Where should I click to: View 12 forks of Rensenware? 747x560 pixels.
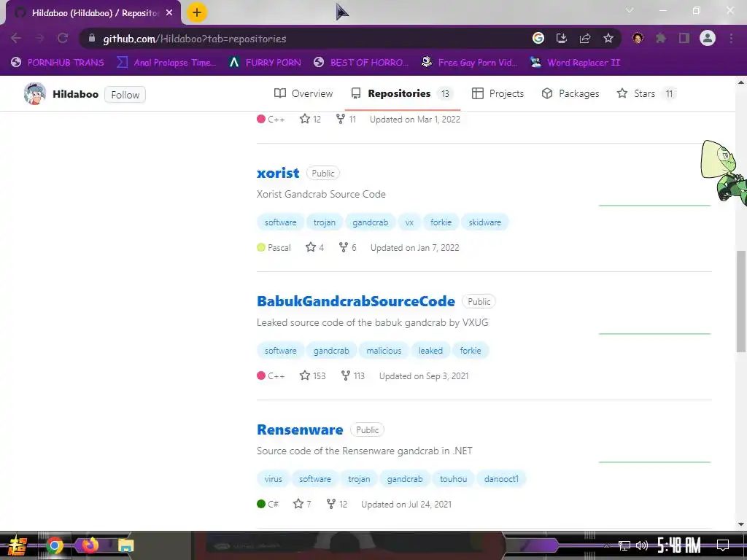tap(336, 504)
